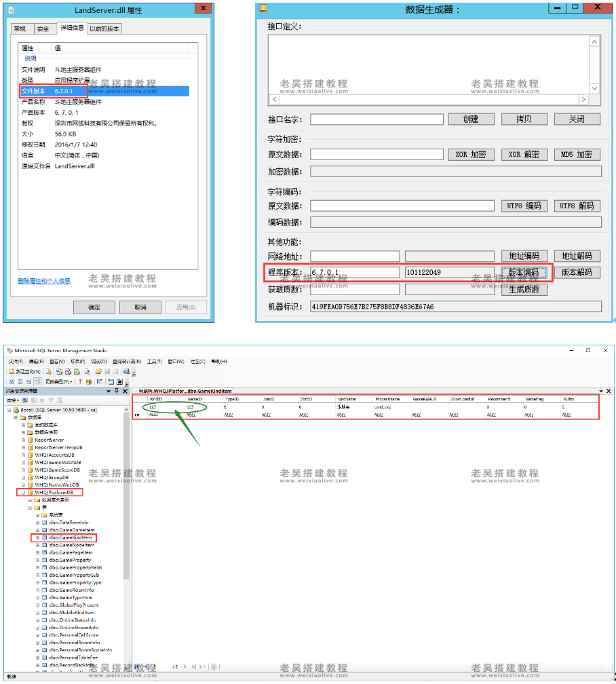Click the 版本编码 button
Image resolution: width=616 pixels, height=684 pixels.
pos(523,272)
